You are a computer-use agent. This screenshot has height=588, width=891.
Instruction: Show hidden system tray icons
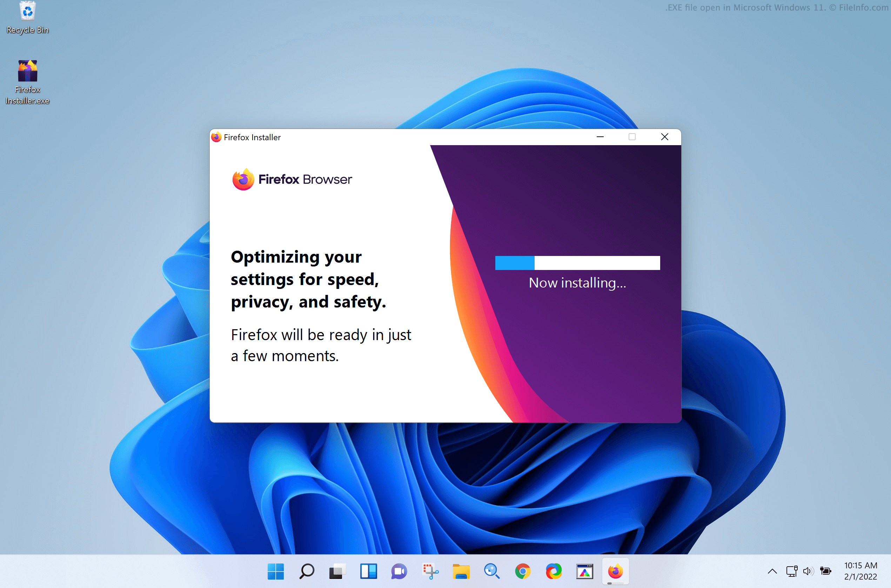772,571
